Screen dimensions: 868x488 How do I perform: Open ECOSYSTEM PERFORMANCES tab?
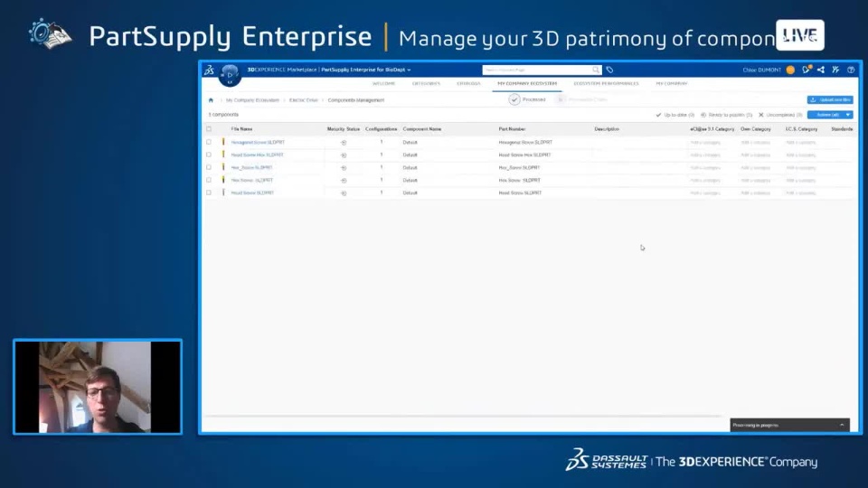(606, 83)
